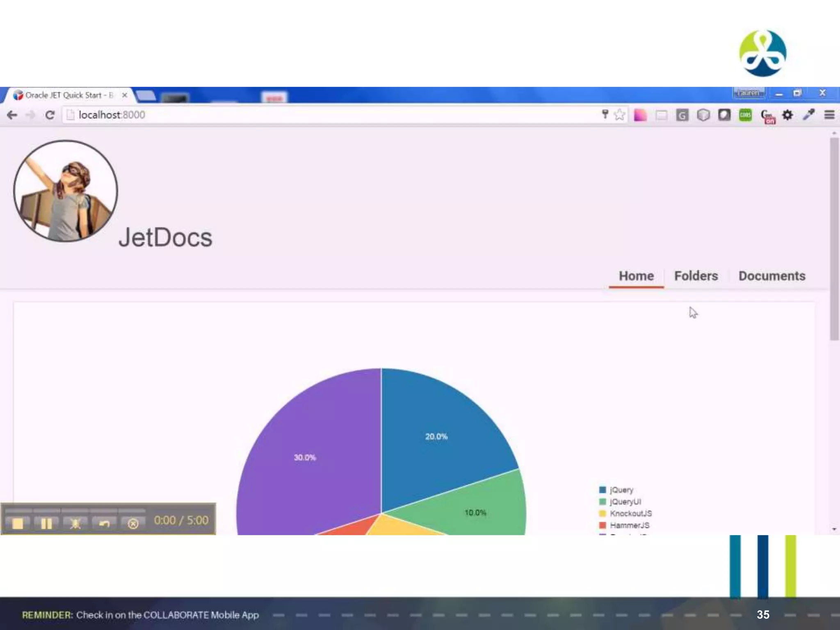
Task: Pause the screen recording
Action: pyautogui.click(x=46, y=523)
